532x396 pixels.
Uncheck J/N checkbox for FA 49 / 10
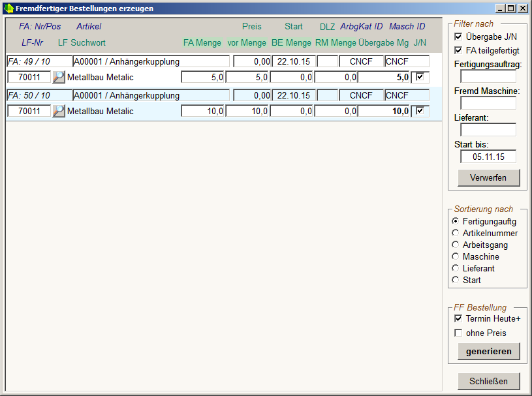click(420, 77)
